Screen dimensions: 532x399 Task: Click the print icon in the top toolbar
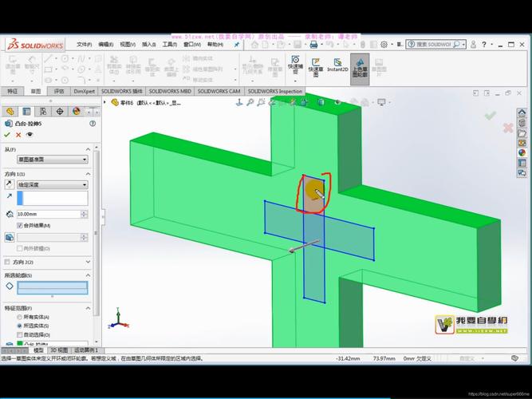click(x=313, y=45)
